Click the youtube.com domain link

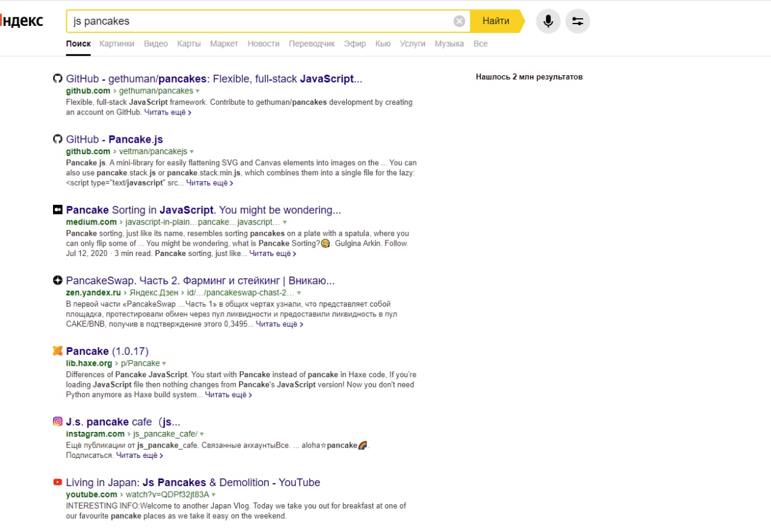[92, 495]
